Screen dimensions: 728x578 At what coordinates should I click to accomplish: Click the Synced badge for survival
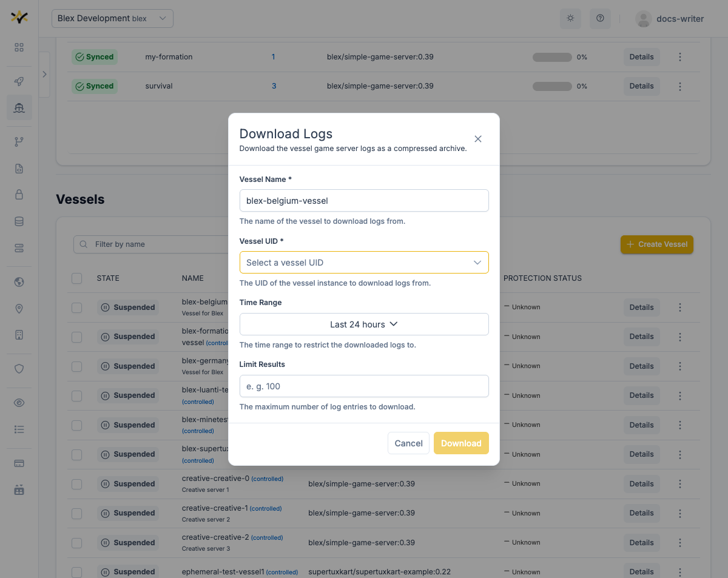pyautogui.click(x=95, y=86)
